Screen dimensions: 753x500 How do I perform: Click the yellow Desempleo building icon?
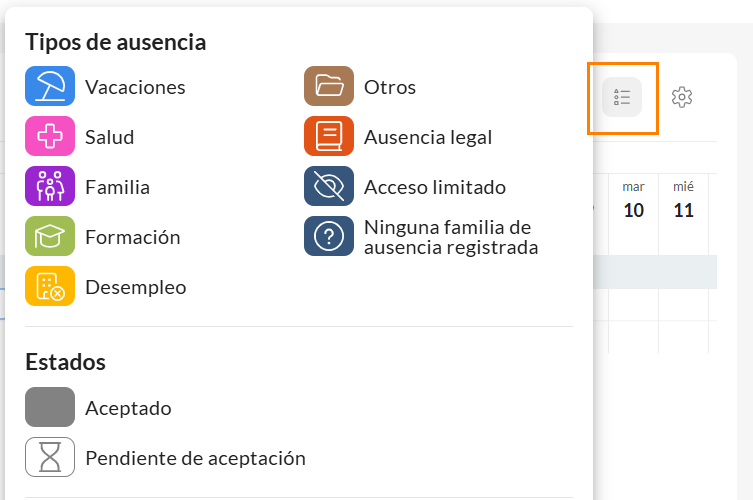click(x=50, y=287)
